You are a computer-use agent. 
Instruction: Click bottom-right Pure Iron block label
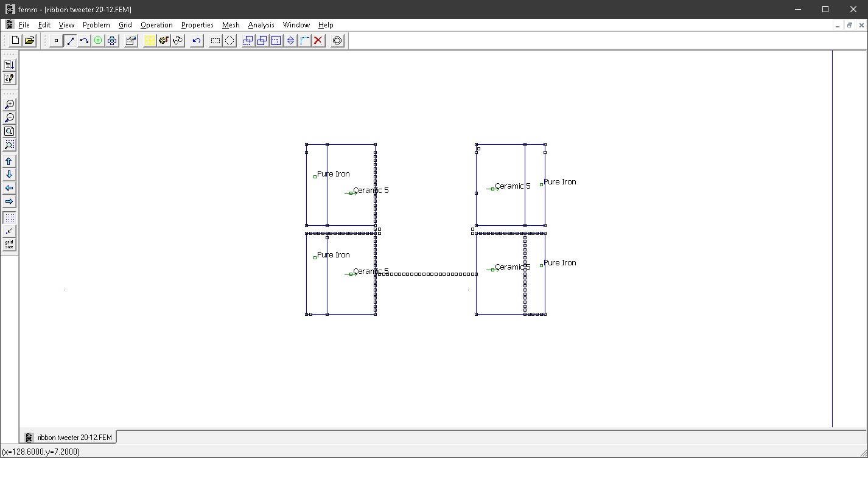[560, 263]
